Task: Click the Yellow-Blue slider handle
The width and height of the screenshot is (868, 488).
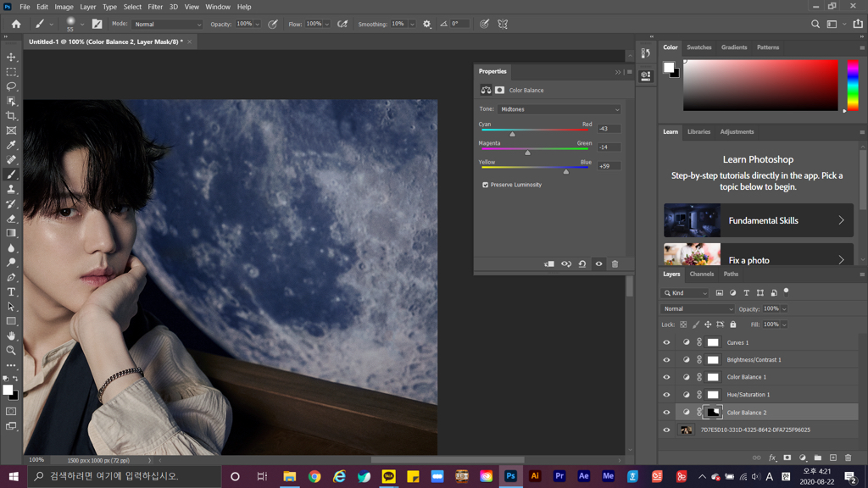Action: (x=565, y=171)
